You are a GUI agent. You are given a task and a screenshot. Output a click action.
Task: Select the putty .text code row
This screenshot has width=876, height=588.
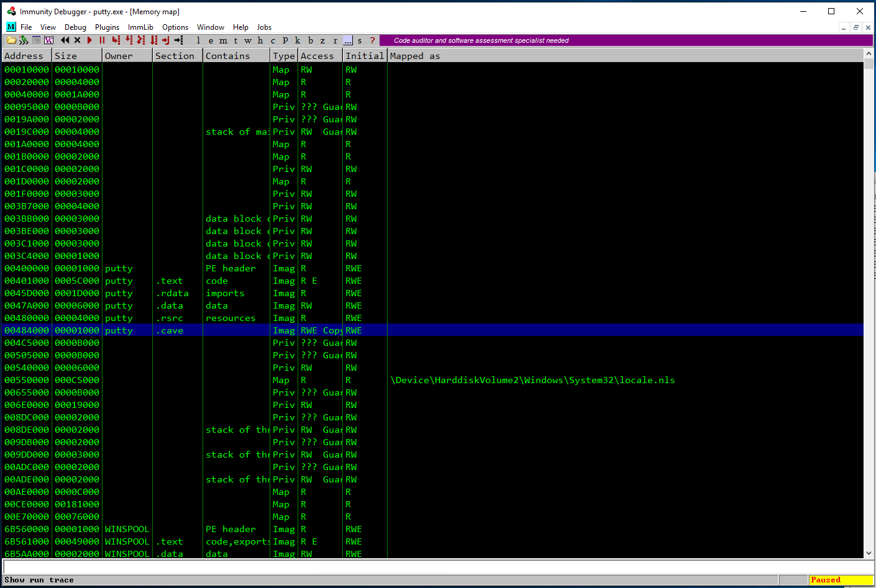coord(432,281)
